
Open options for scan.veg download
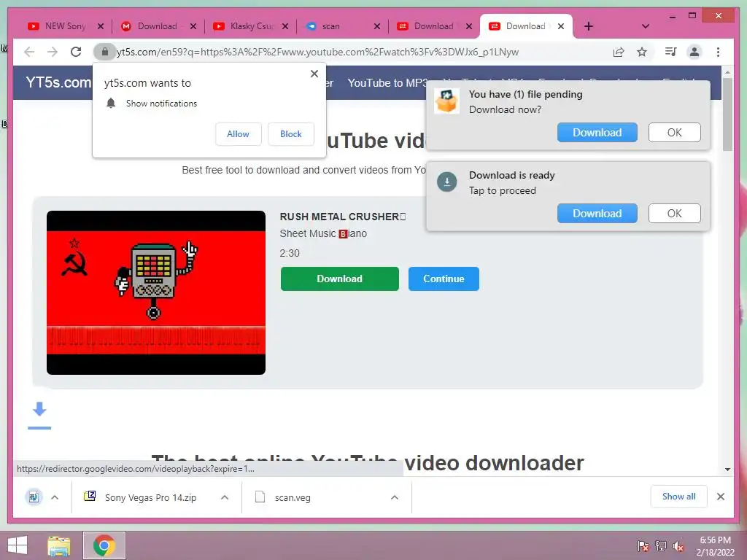click(395, 497)
